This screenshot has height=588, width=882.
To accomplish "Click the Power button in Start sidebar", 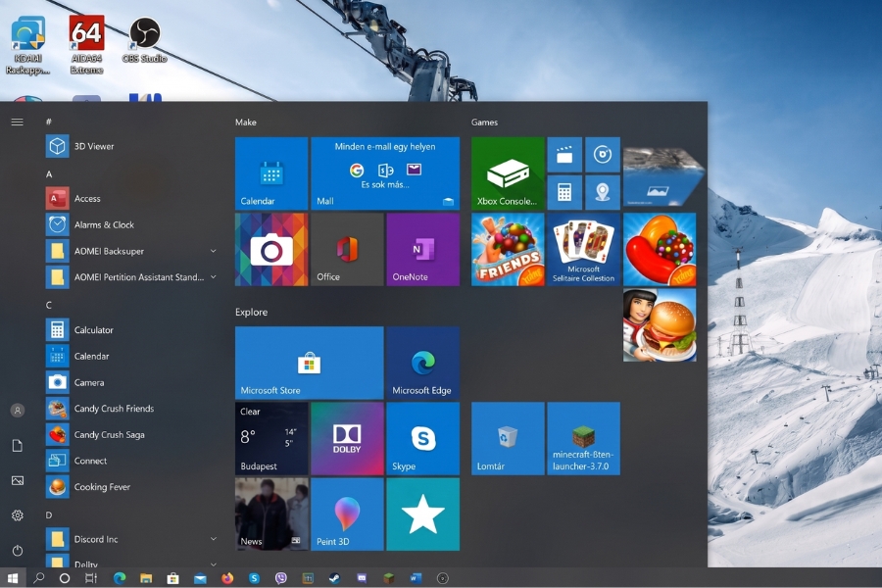I will tap(18, 551).
